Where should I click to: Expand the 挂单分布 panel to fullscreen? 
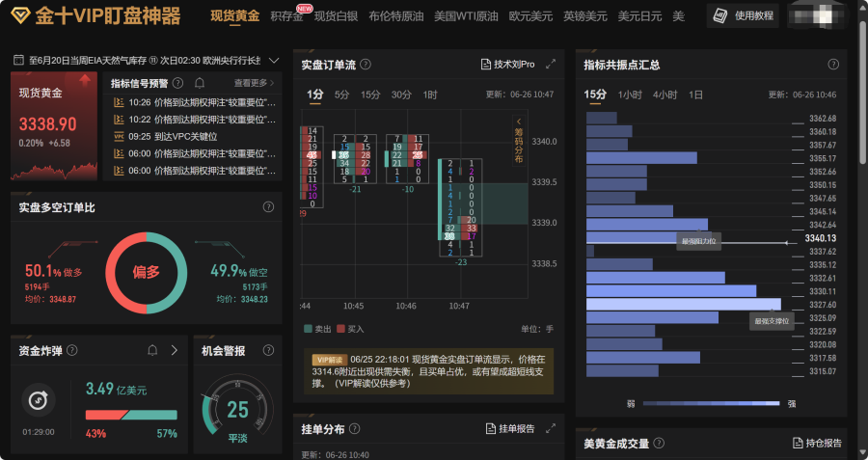tap(551, 428)
